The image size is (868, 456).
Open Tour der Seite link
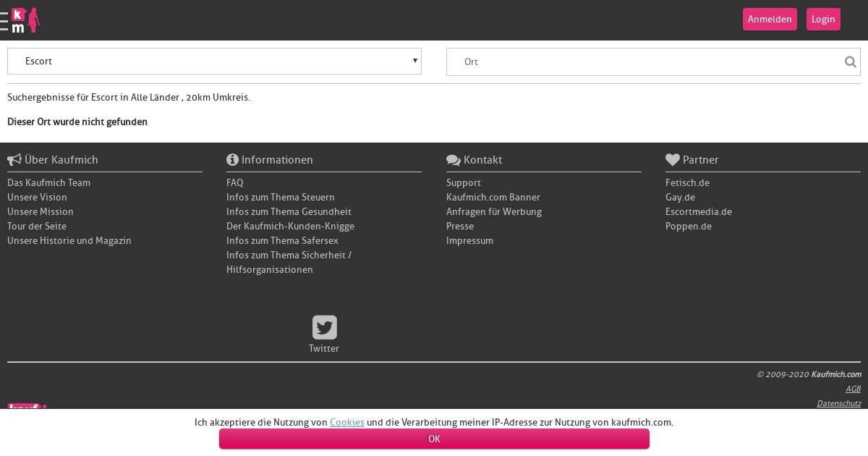[x=37, y=226]
